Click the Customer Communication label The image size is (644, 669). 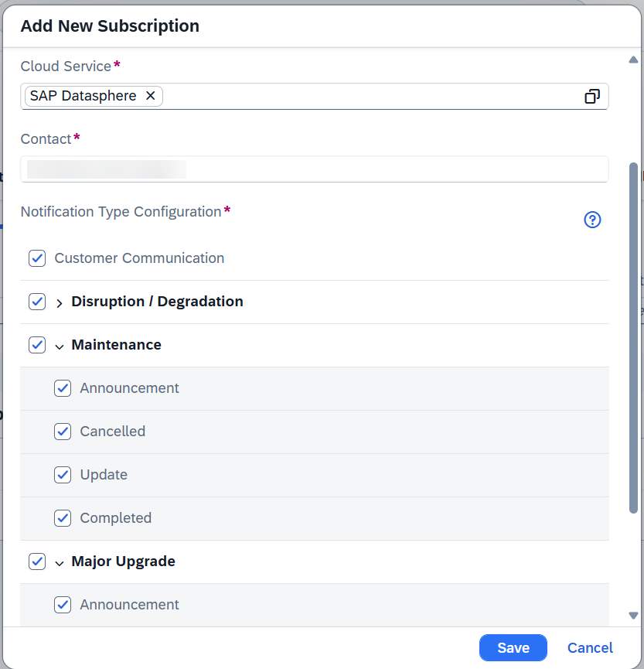click(x=139, y=258)
